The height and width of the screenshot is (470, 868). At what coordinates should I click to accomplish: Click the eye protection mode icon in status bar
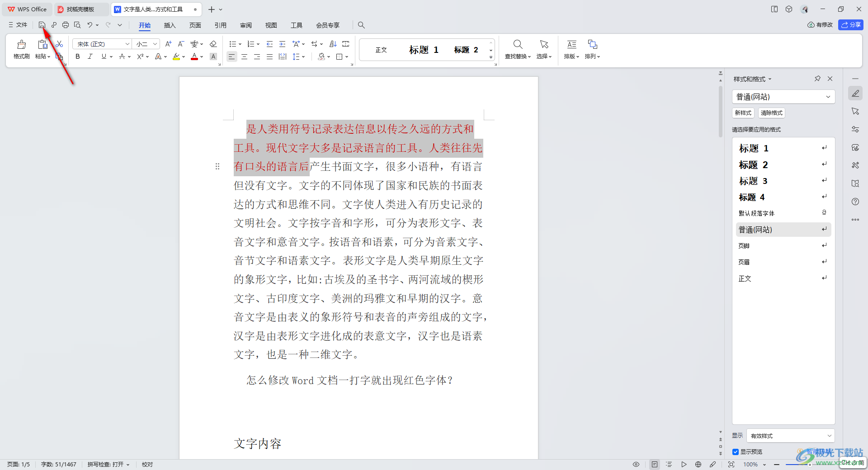coord(636,464)
